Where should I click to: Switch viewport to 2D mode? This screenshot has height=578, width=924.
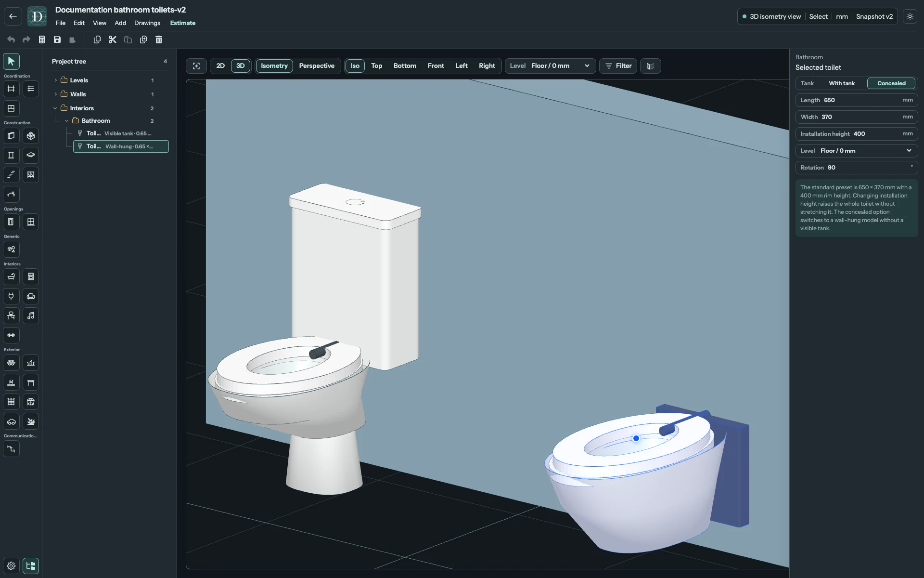[220, 66]
